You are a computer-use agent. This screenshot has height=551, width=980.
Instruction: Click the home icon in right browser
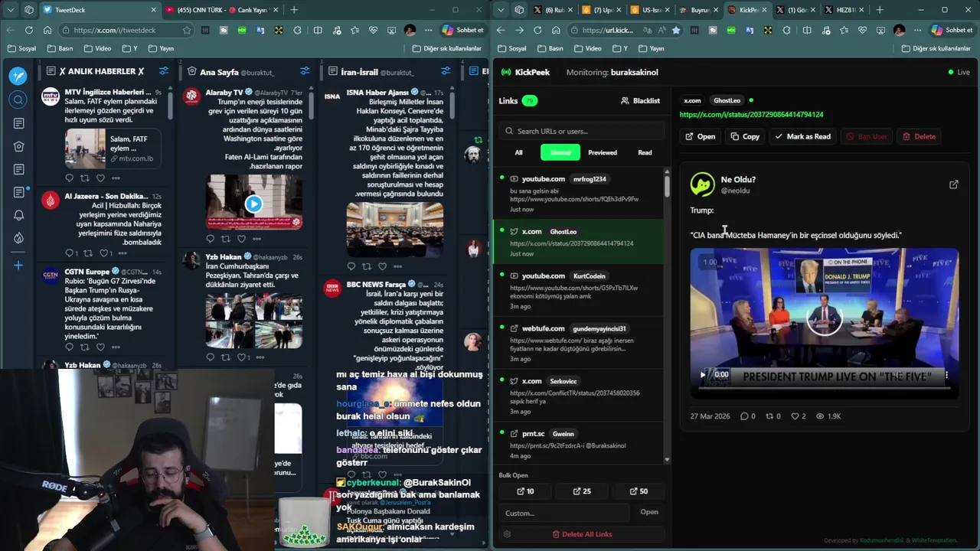click(x=556, y=30)
